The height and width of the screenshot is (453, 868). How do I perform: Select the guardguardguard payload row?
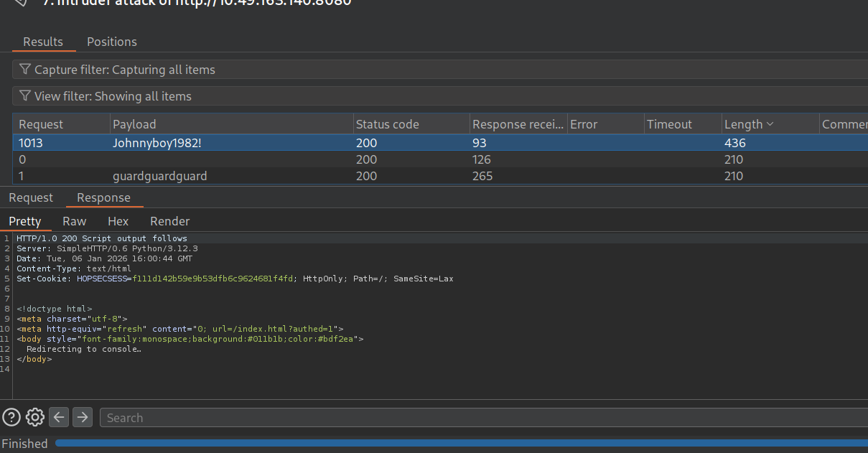click(159, 176)
